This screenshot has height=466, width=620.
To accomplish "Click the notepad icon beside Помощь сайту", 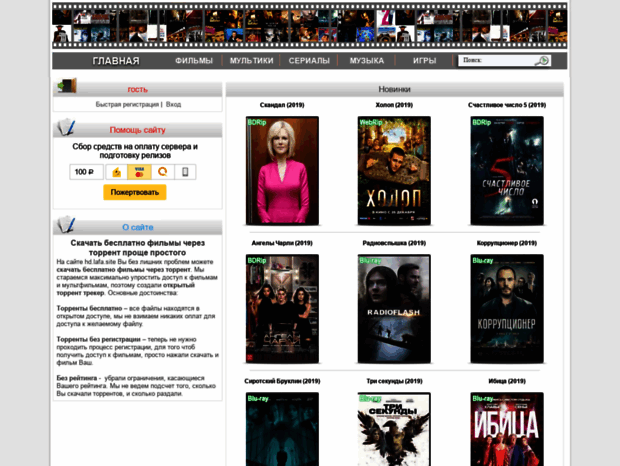I will (66, 127).
